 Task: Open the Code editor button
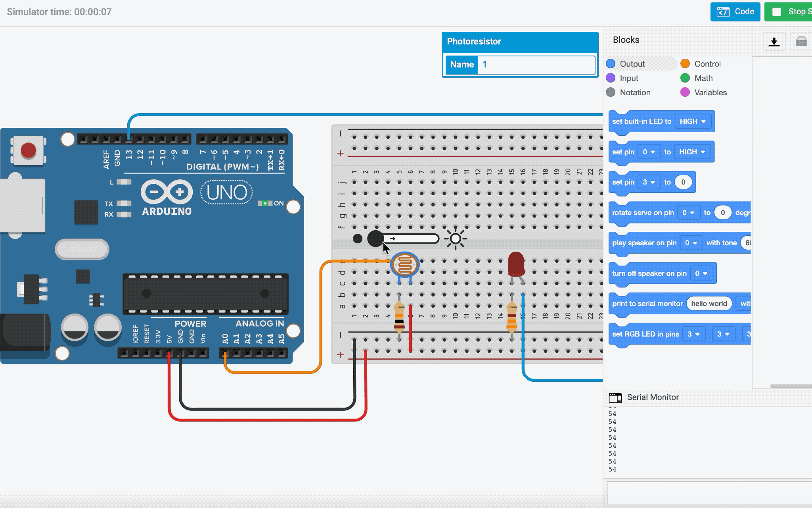coord(735,12)
